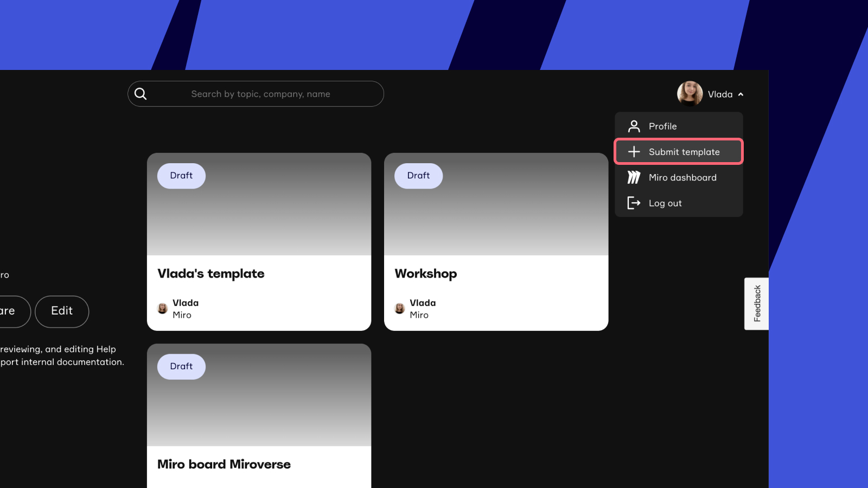Click author avatar on Workshop card
The height and width of the screenshot is (488, 868).
(x=399, y=309)
